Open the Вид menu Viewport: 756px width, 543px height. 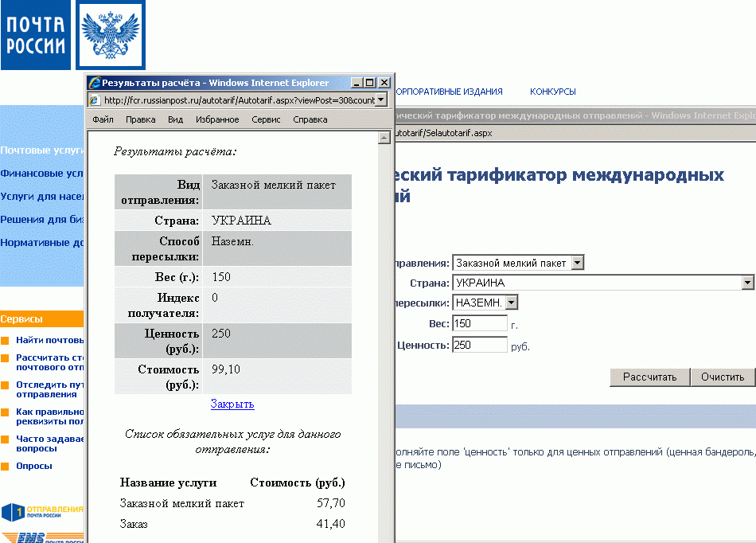176,119
